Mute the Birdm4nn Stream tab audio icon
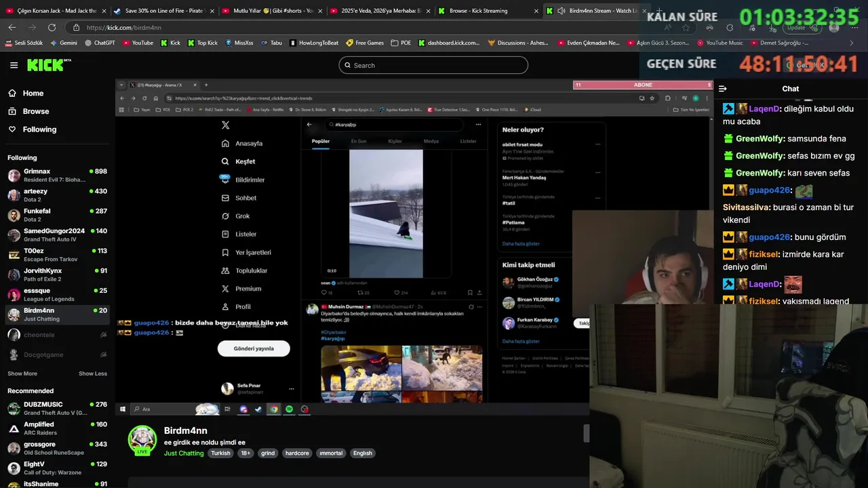 click(x=561, y=11)
